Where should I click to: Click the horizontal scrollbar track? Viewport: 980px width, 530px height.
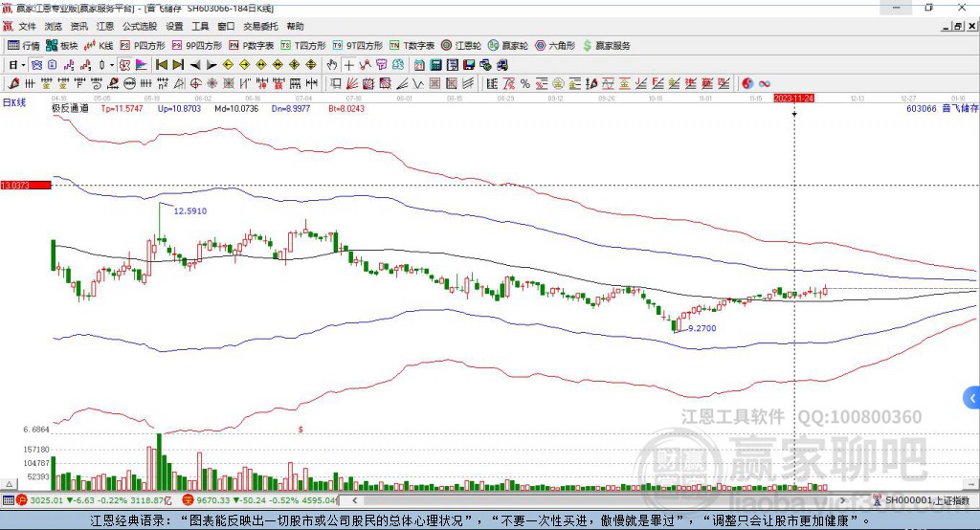[x=598, y=500]
